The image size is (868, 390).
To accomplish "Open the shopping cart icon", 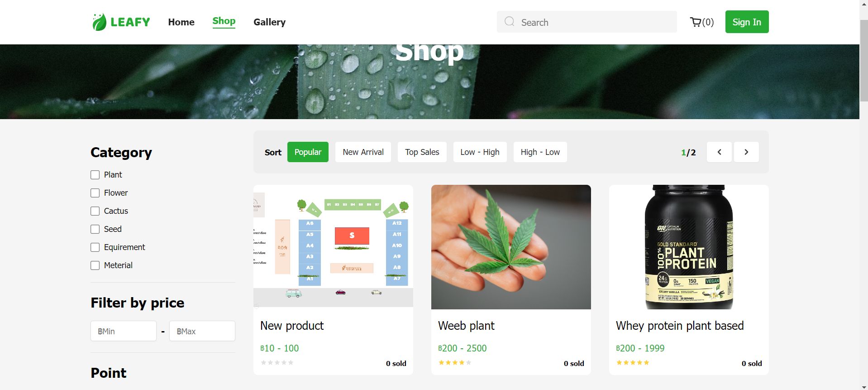I will pyautogui.click(x=695, y=22).
